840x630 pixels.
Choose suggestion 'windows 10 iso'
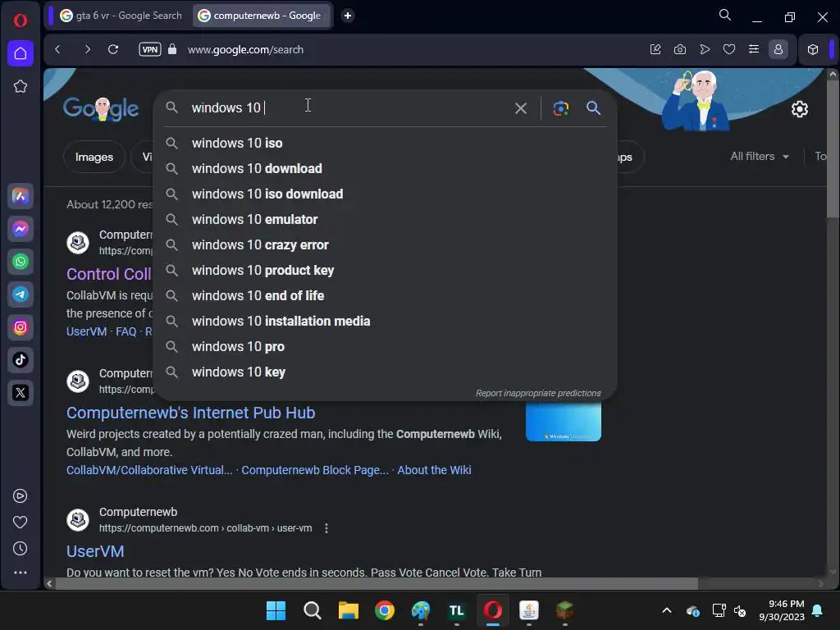(386, 143)
